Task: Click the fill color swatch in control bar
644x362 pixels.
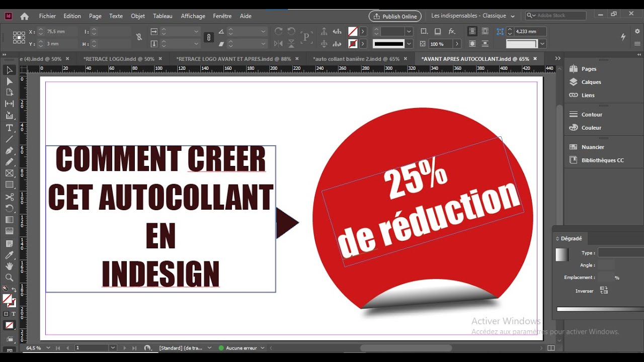Action: point(353,31)
